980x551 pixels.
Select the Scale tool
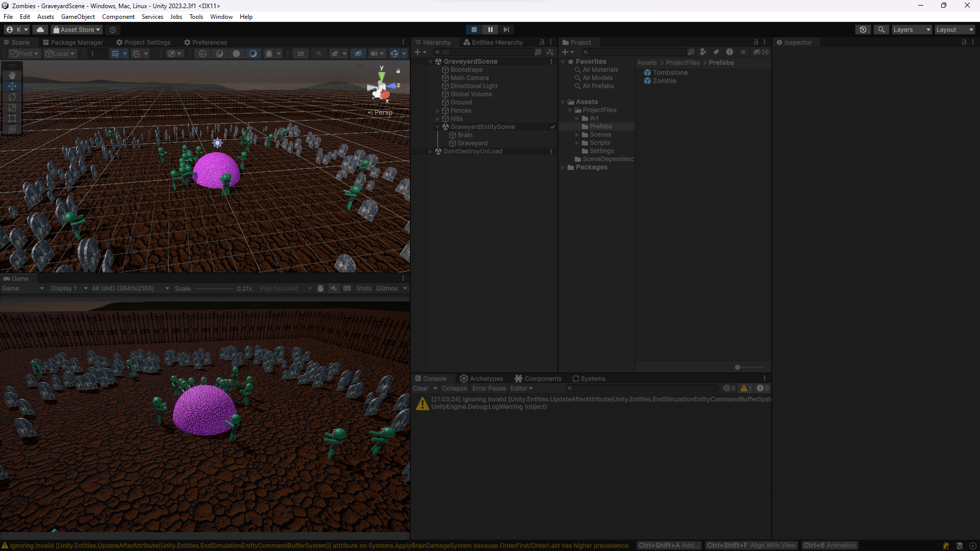[x=12, y=108]
